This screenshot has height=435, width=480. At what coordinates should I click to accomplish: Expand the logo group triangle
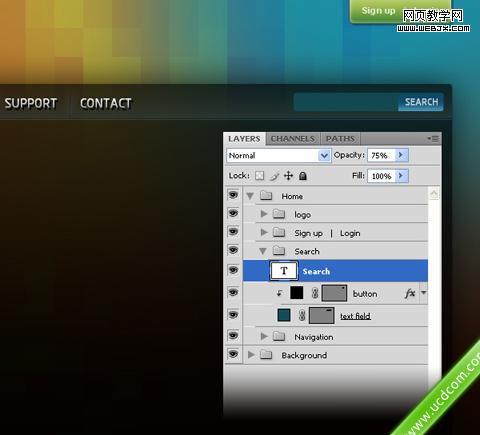click(x=264, y=214)
